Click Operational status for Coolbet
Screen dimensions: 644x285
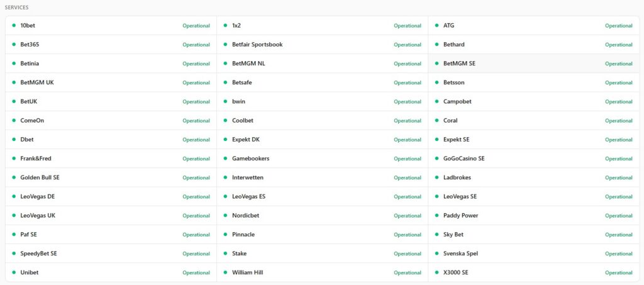pyautogui.click(x=408, y=121)
